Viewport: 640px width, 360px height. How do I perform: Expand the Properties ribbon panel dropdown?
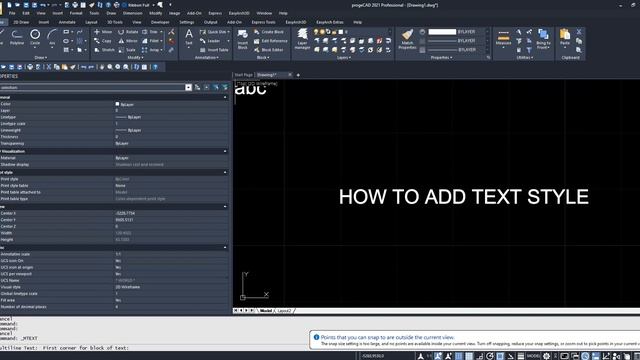click(442, 58)
